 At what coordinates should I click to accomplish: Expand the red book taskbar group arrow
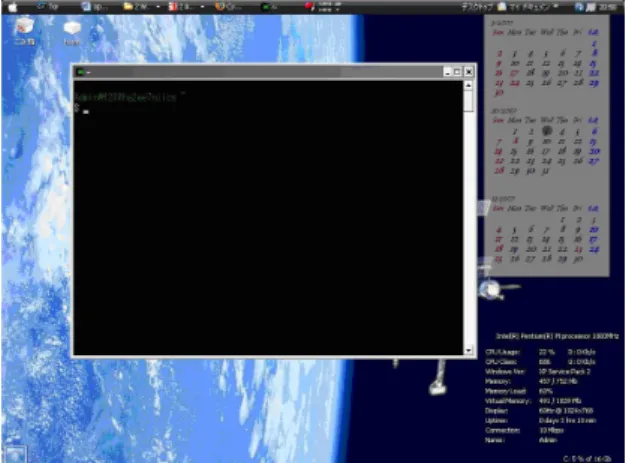202,7
